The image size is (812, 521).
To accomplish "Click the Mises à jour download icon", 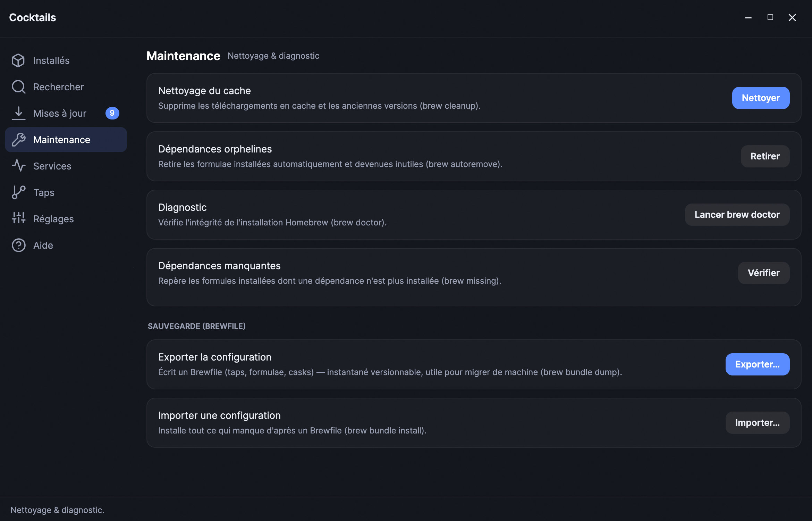I will 18,113.
